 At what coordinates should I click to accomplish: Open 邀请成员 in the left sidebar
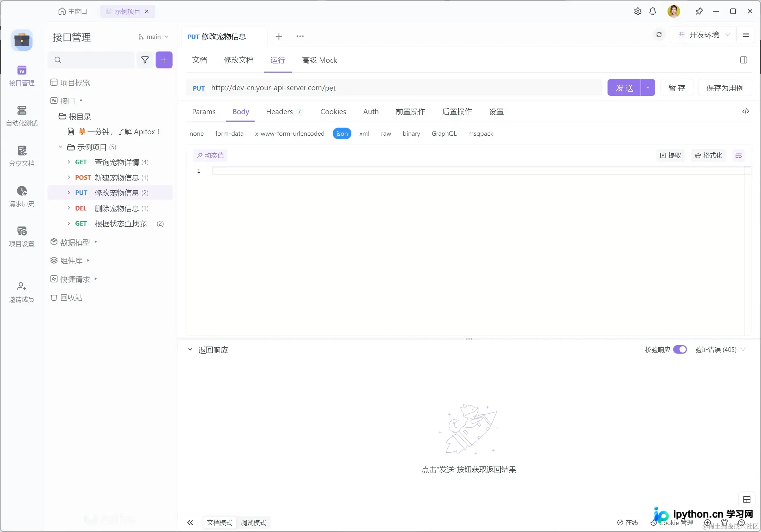tap(22, 292)
